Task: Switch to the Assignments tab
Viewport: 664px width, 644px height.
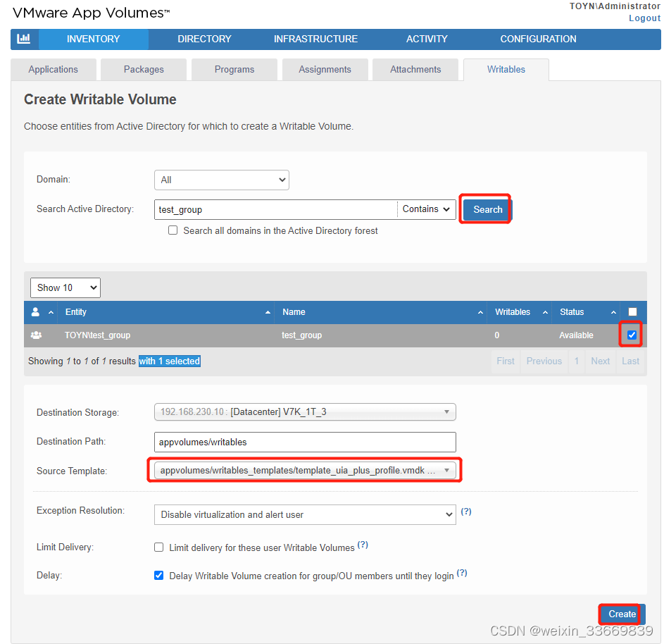Action: coord(325,70)
